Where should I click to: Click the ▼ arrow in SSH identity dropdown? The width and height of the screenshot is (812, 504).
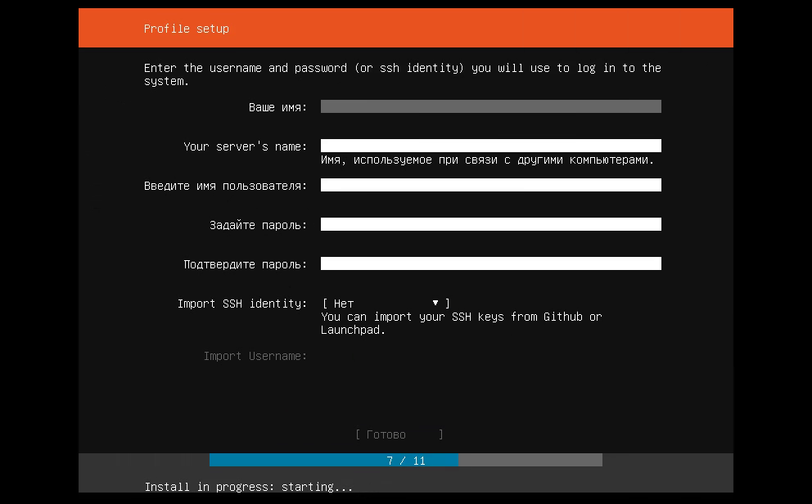coord(435,304)
